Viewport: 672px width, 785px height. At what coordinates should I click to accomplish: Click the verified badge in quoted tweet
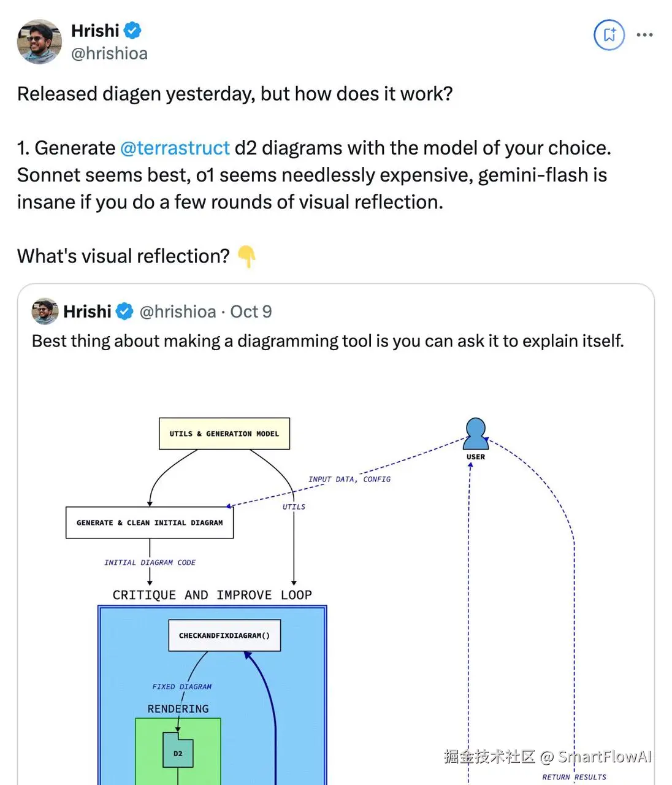point(124,312)
